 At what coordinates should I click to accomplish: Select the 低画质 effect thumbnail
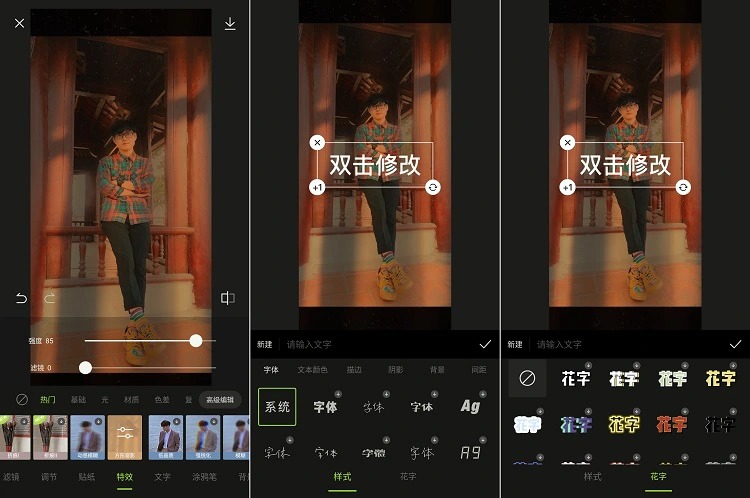165,437
